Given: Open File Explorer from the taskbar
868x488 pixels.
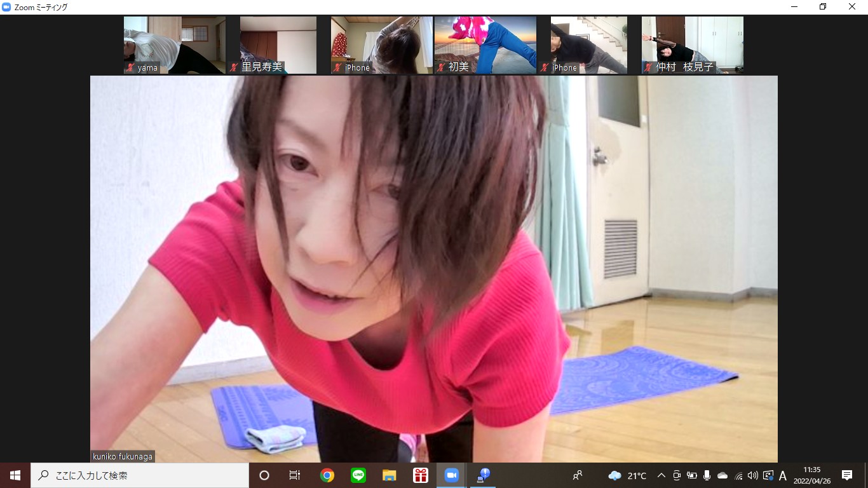Looking at the screenshot, I should click(x=390, y=475).
